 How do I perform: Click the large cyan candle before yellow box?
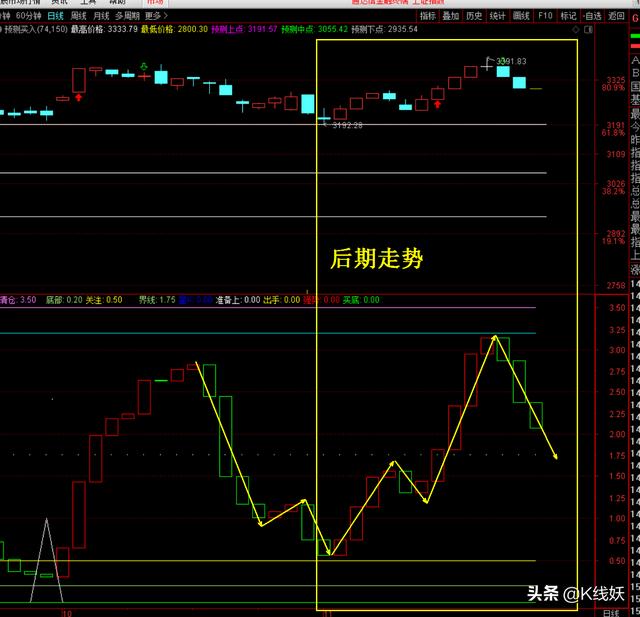(x=308, y=104)
